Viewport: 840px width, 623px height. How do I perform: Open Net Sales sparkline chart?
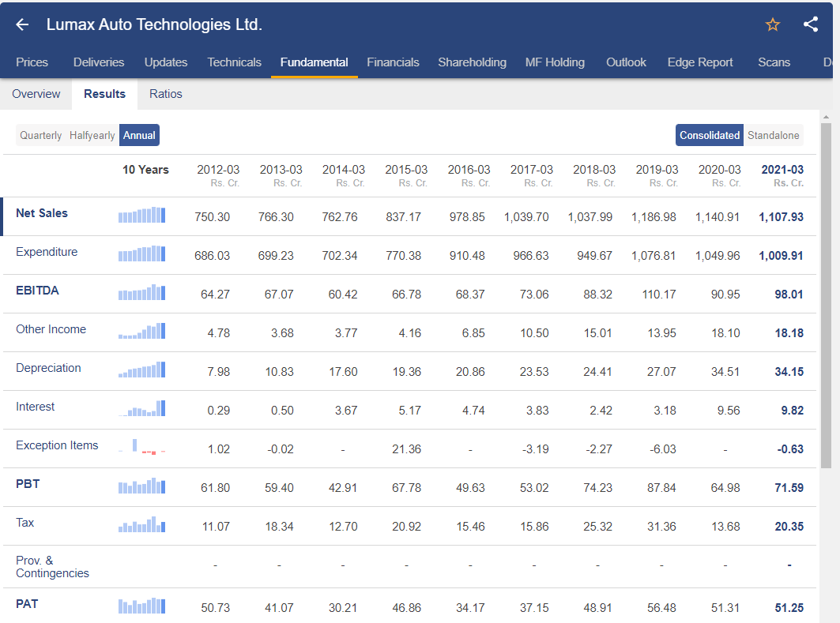(142, 215)
